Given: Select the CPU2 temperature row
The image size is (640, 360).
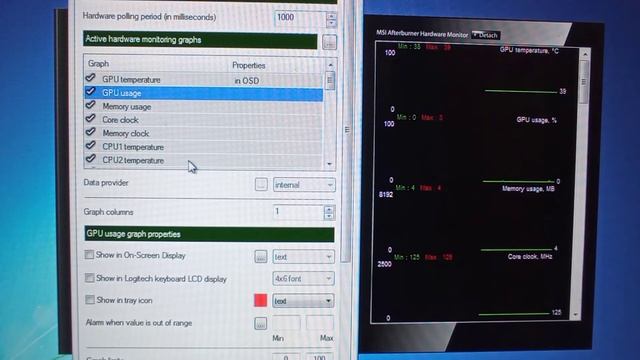Looking at the screenshot, I should point(203,160).
